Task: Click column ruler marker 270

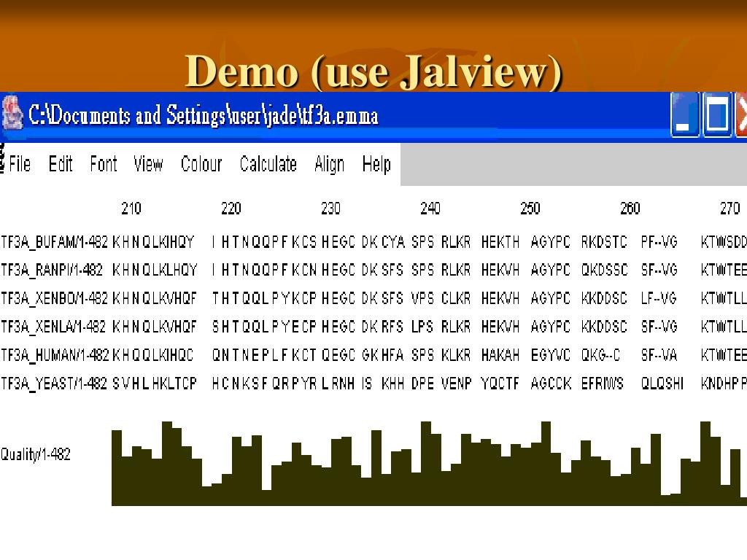Action: tap(729, 208)
